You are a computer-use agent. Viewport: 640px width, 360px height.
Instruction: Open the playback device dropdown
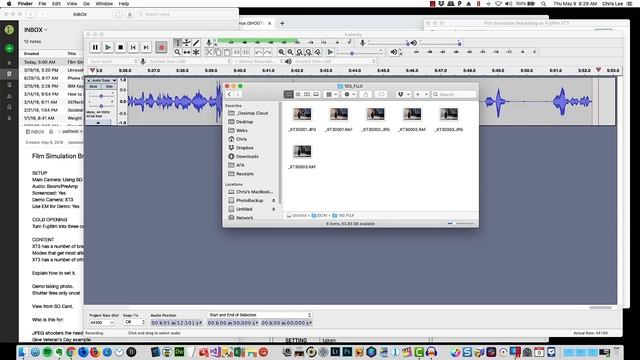pyautogui.click(x=335, y=61)
